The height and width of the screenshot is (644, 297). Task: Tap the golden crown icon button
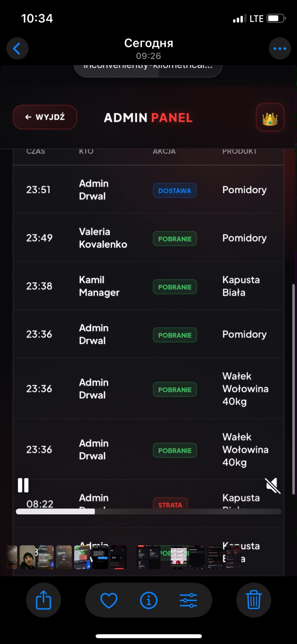click(x=270, y=118)
